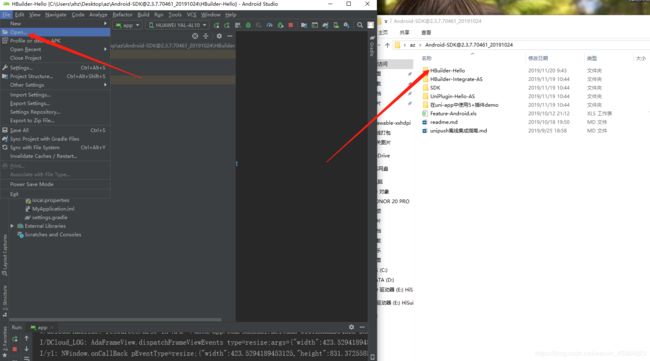
Task: Open the Navigate menu in the menu bar
Action: [56, 15]
